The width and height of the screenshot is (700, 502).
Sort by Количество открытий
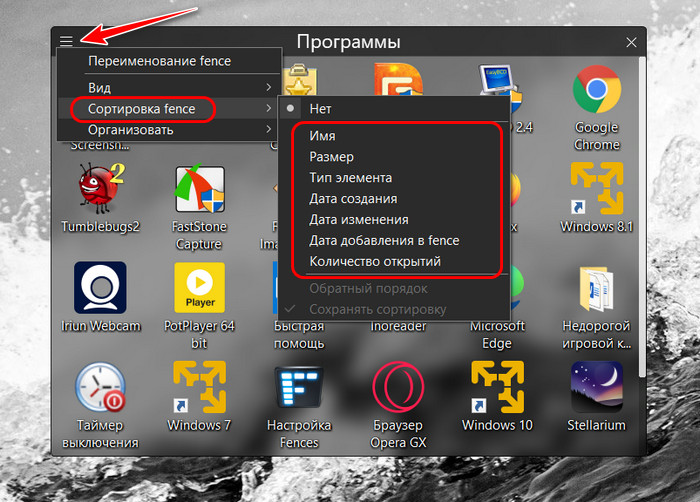pyautogui.click(x=394, y=261)
